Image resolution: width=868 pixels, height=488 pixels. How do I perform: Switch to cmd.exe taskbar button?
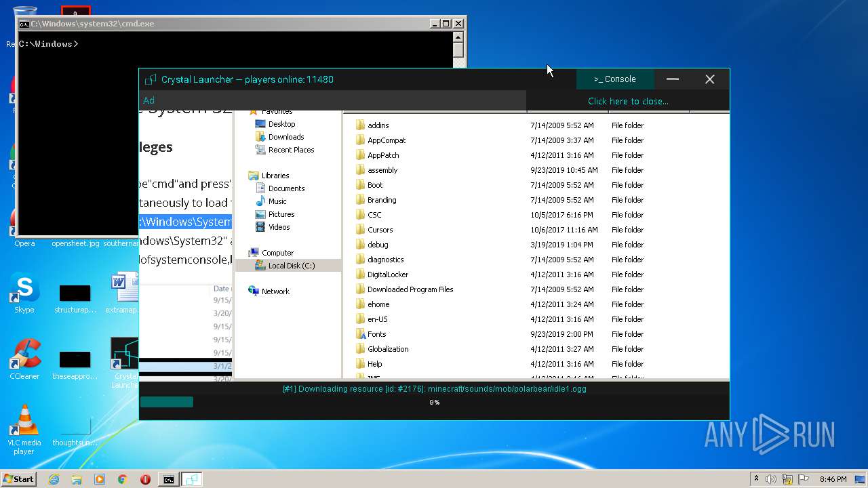pos(168,479)
